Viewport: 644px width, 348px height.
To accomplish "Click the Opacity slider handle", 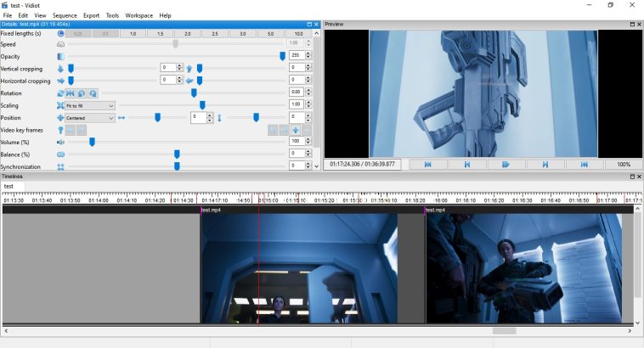I will tap(283, 56).
